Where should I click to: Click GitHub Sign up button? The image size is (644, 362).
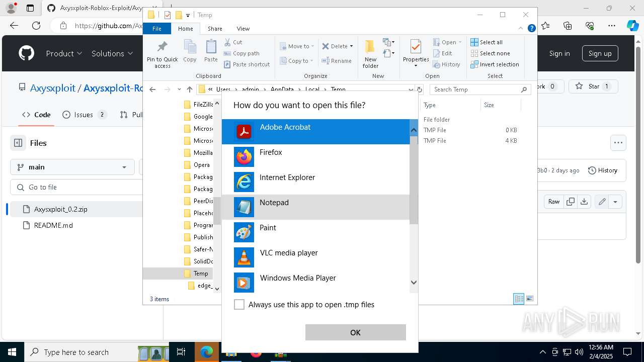600,53
